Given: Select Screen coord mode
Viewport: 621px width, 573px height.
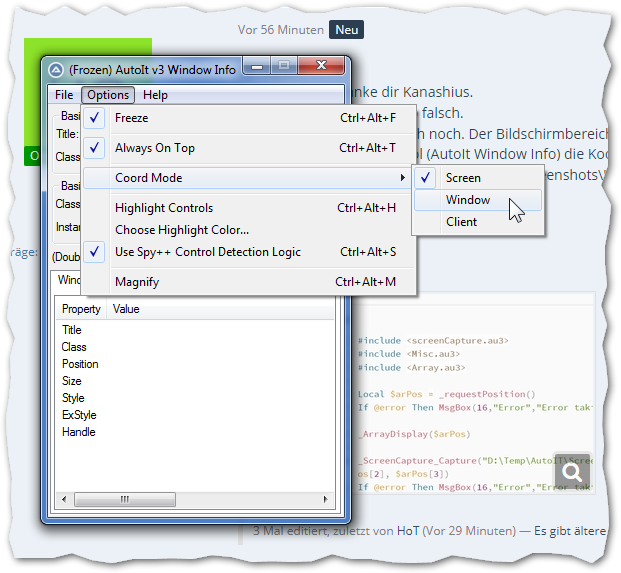Looking at the screenshot, I should click(463, 178).
